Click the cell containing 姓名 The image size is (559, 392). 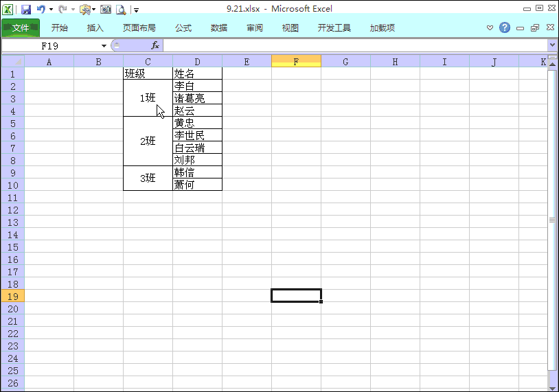click(197, 73)
